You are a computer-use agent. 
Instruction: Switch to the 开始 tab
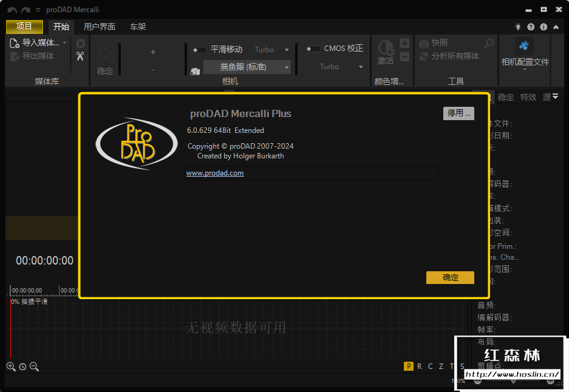(x=61, y=27)
